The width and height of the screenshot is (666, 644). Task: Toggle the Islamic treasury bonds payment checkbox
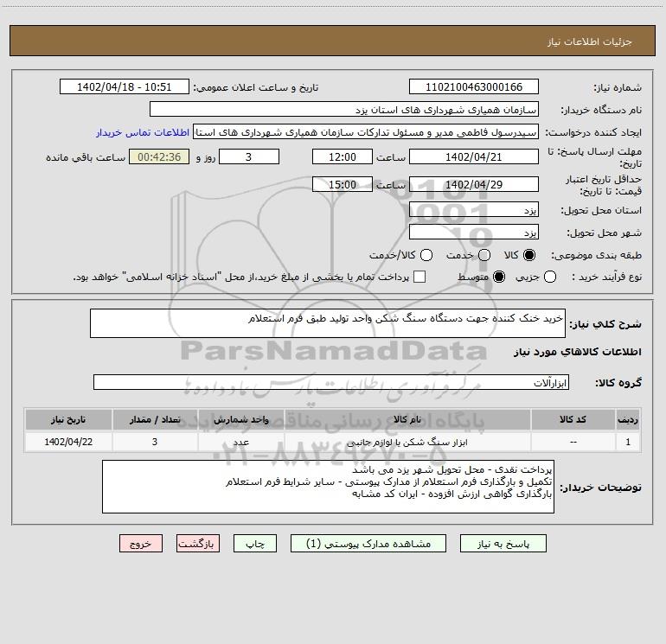coord(419,277)
